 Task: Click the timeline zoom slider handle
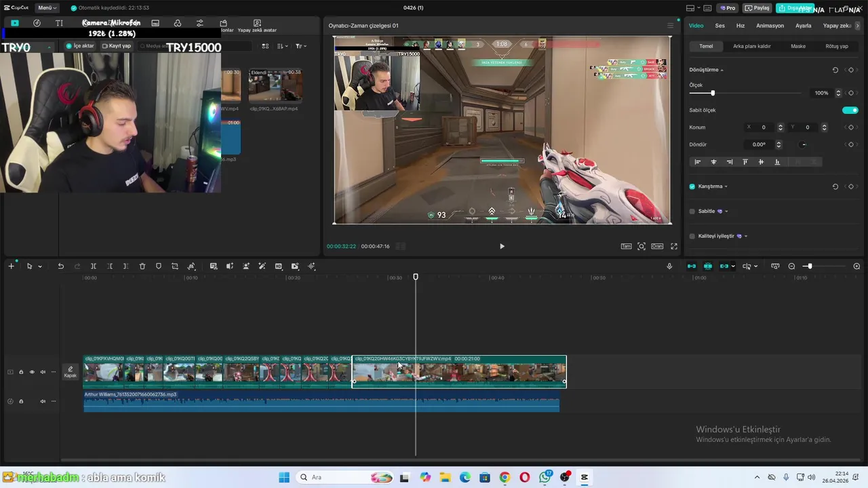(x=809, y=266)
